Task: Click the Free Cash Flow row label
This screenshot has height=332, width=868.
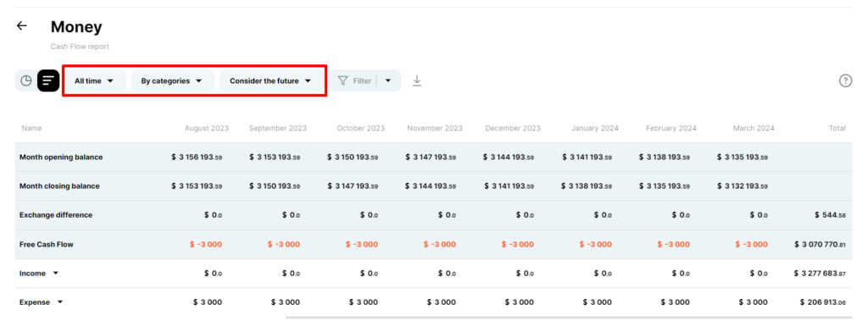Action: [x=47, y=244]
